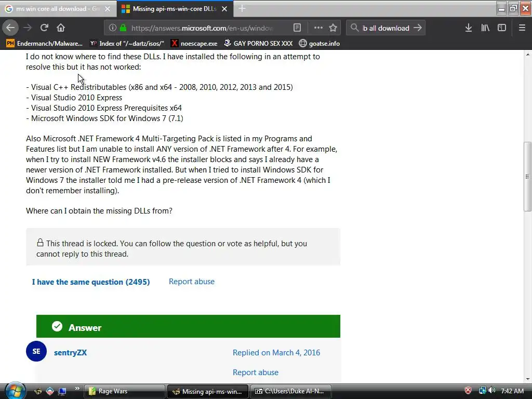
Task: Click Show Desktop quick launch icon
Action: pos(62,391)
